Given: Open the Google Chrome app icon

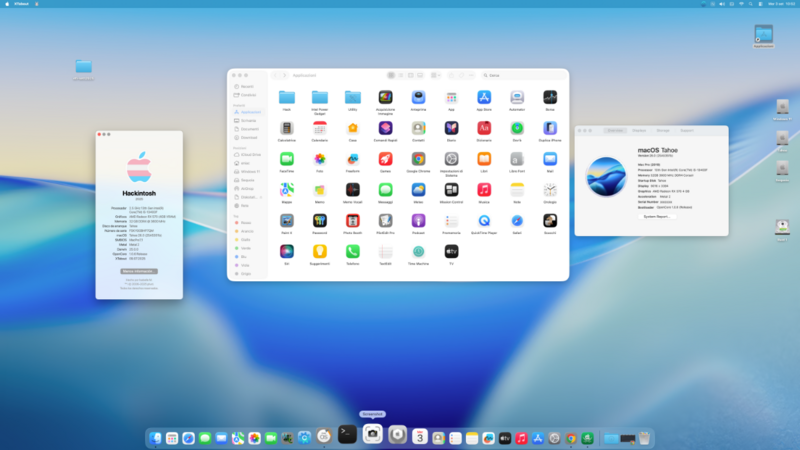Looking at the screenshot, I should click(418, 159).
